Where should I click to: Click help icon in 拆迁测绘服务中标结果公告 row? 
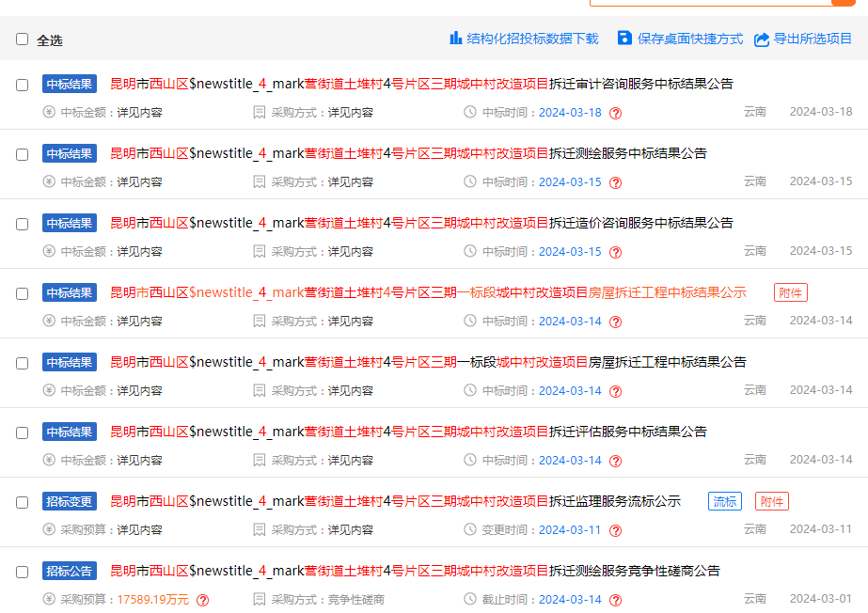point(616,183)
